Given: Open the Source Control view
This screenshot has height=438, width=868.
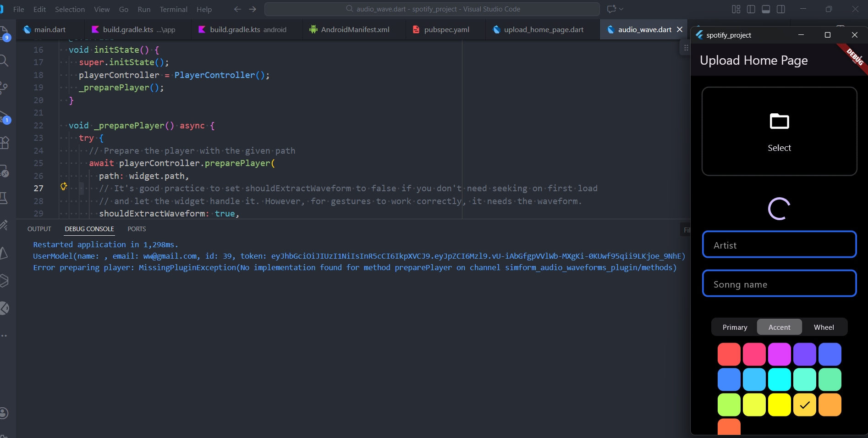Looking at the screenshot, I should 4,88.
